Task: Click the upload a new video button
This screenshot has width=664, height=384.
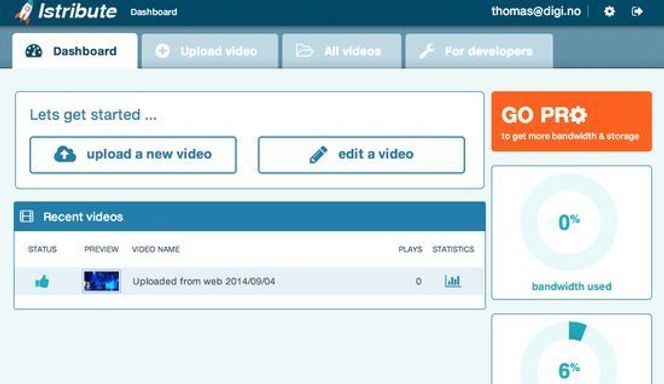Action: point(133,155)
